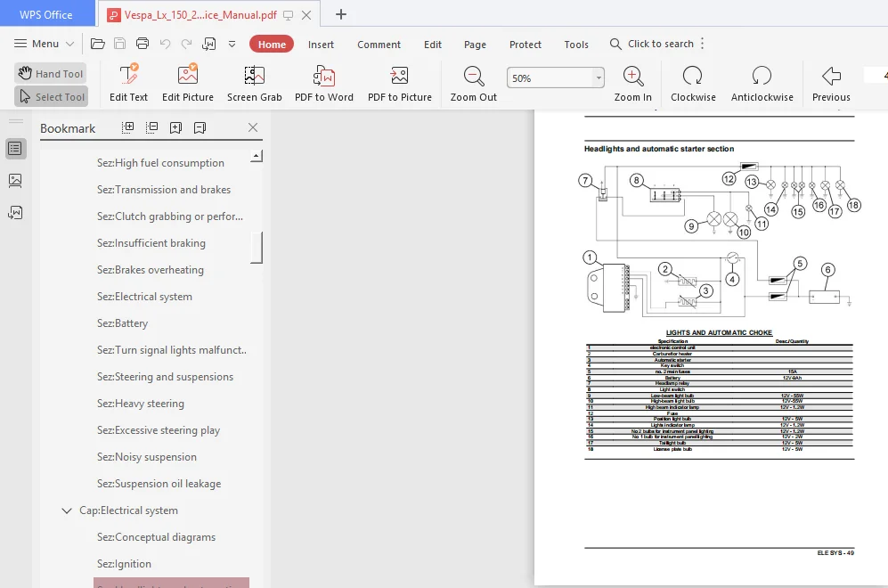The image size is (888, 588).
Task: Open the Comment ribbon tab
Action: pos(379,45)
